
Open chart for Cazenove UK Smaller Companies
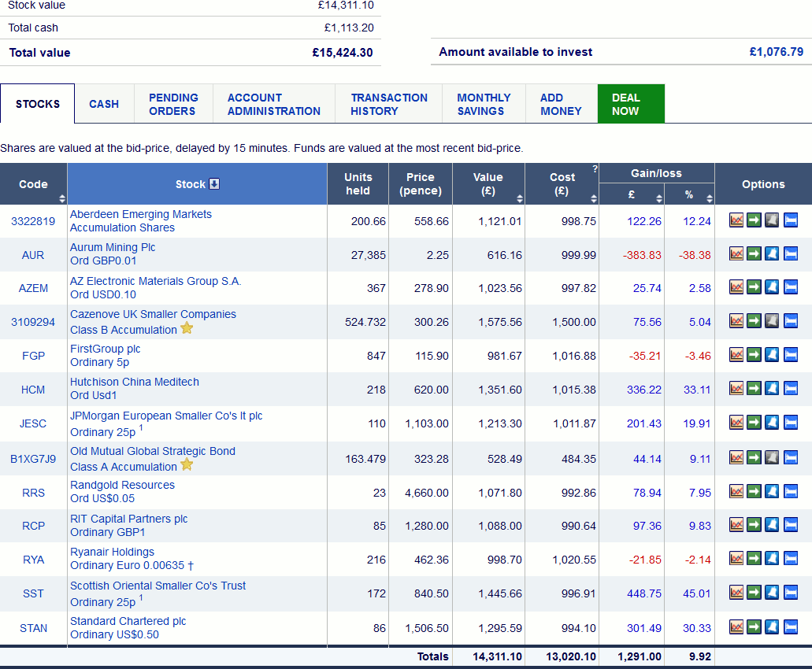coord(736,321)
